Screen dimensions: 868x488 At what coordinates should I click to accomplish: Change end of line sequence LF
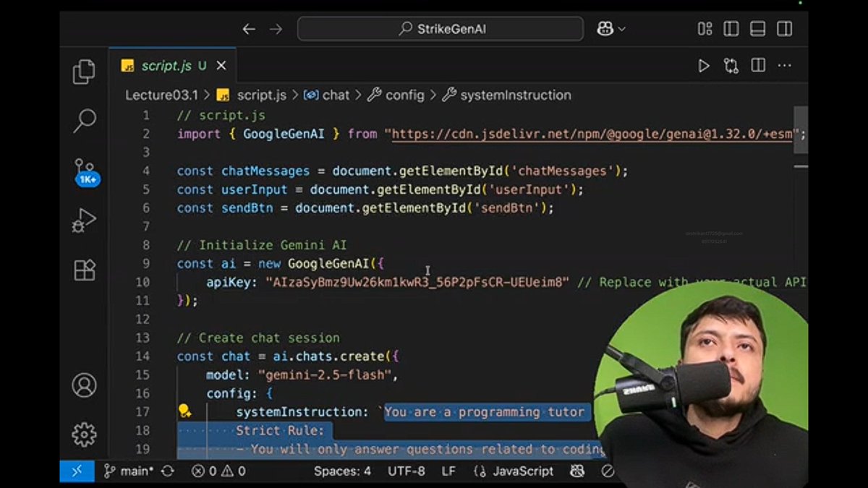tap(448, 471)
